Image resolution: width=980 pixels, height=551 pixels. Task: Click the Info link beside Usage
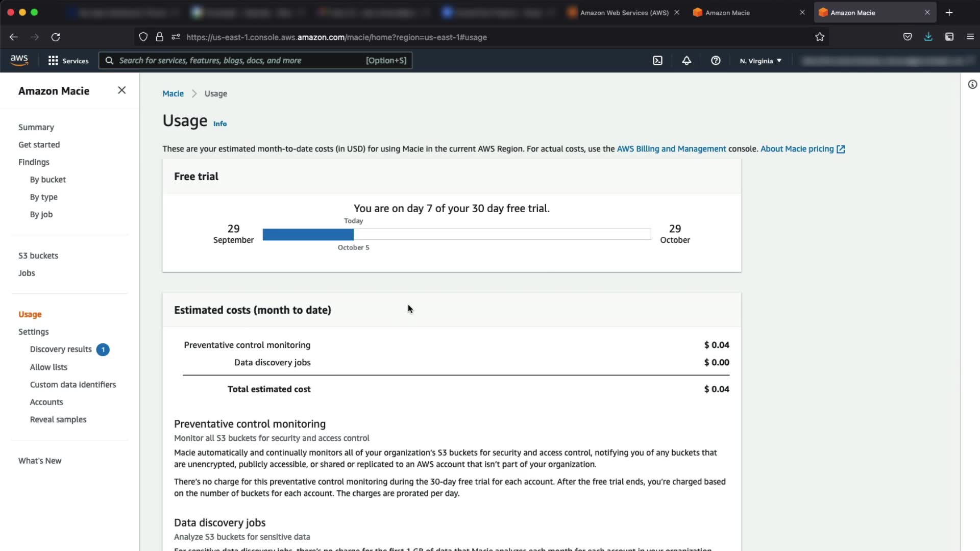click(220, 124)
